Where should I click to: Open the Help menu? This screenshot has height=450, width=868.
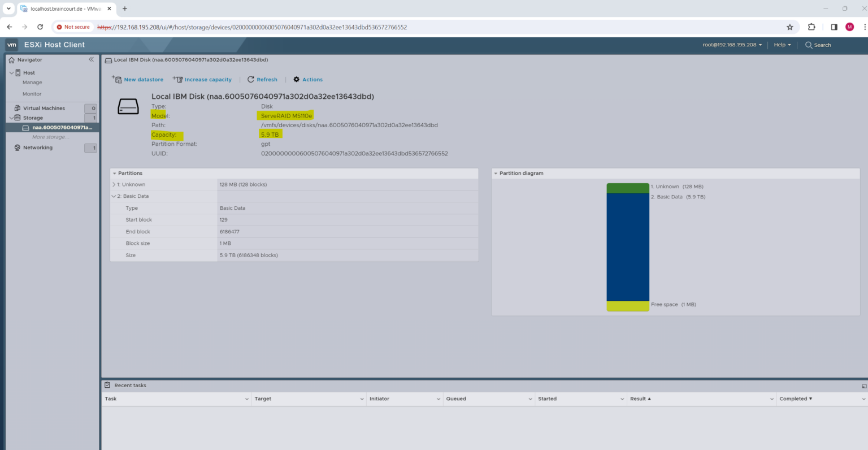click(781, 45)
